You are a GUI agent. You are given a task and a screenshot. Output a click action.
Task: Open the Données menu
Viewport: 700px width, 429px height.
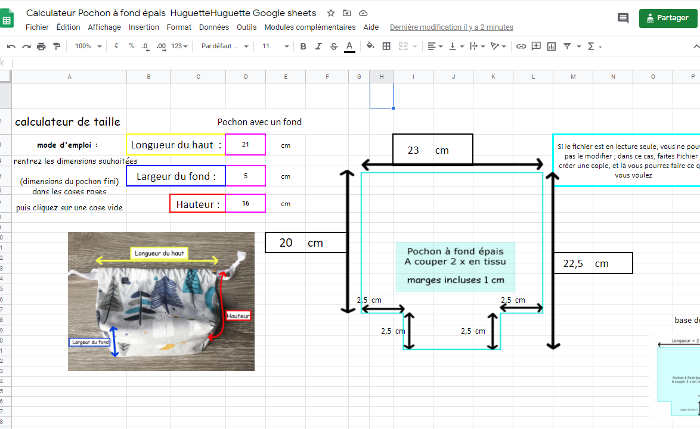(214, 27)
